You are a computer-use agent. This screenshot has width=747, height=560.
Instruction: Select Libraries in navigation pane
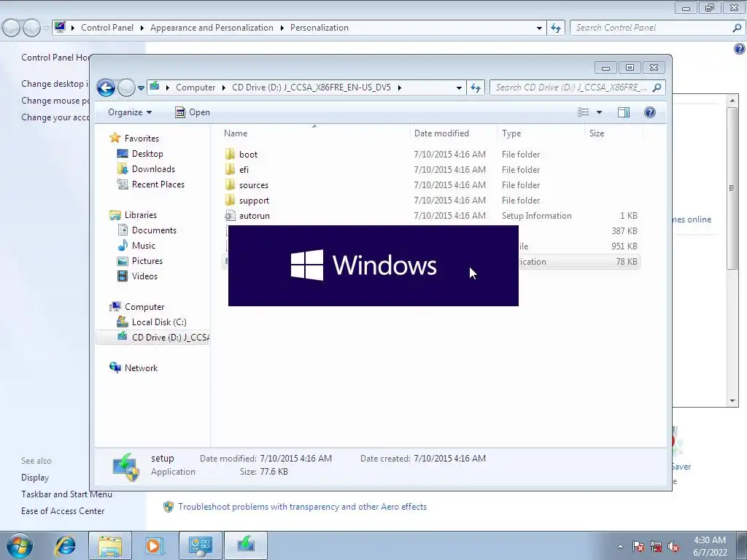coord(141,215)
